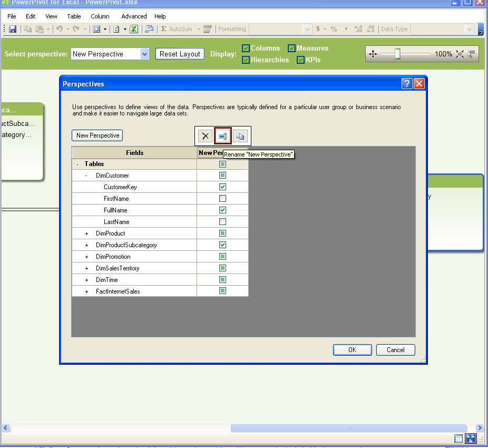Screen dimensions: 488x448
Task: Check the LastName field checkbox
Action: [222, 222]
